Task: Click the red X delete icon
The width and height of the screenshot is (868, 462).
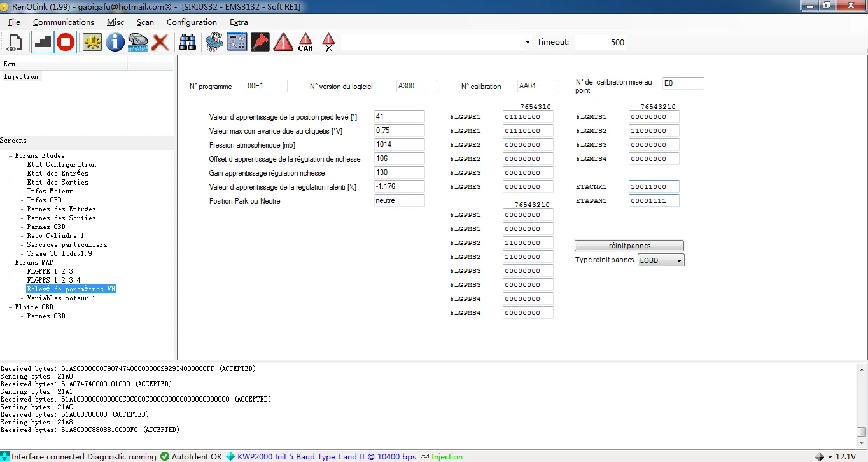Action: tap(160, 43)
